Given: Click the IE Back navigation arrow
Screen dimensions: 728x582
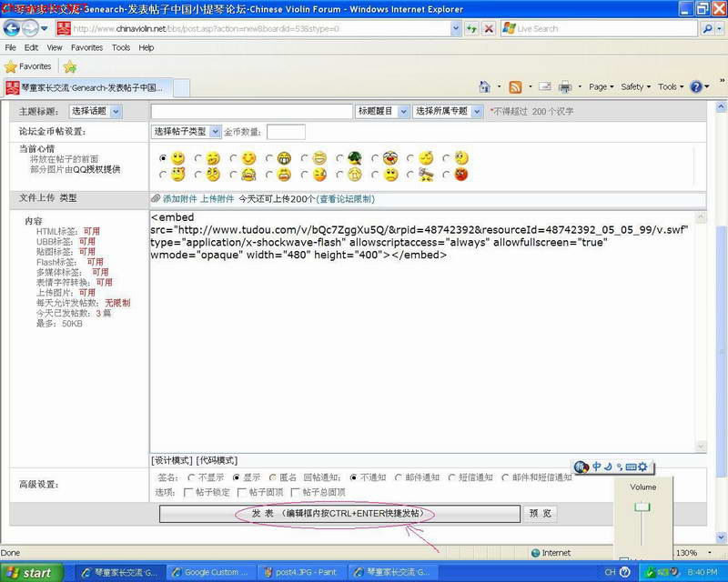Looking at the screenshot, I should pyautogui.click(x=11, y=28).
